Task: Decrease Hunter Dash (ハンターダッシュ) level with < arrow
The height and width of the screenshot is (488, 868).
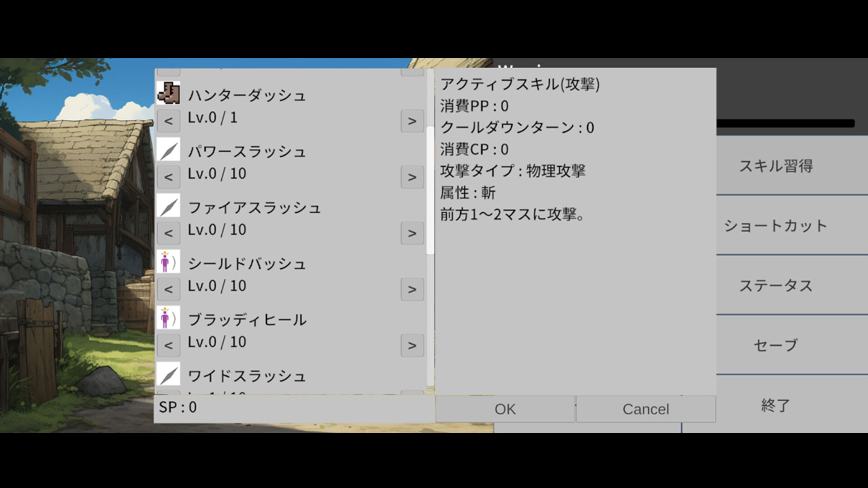Action: click(x=168, y=121)
